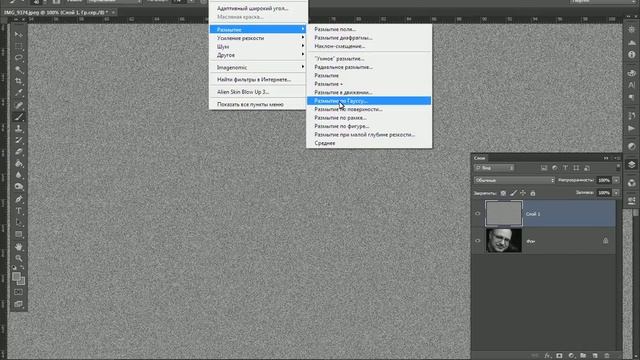Viewport: 640px width, 360px height.
Task: Open the opacity slider arrow
Action: pyautogui.click(x=616, y=180)
